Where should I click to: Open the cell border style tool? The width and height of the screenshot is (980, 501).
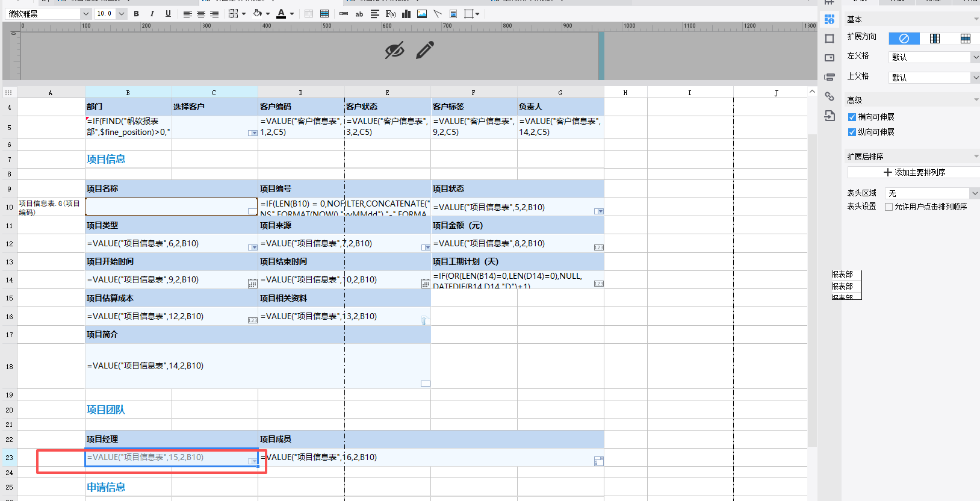pos(234,14)
